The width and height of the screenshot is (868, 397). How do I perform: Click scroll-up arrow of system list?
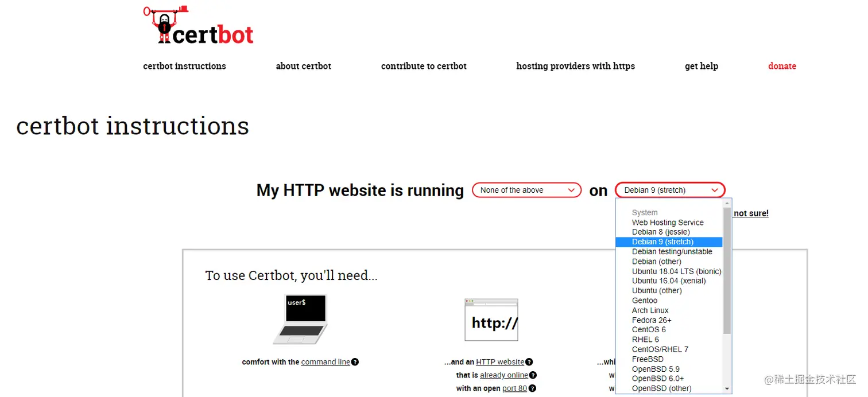727,203
